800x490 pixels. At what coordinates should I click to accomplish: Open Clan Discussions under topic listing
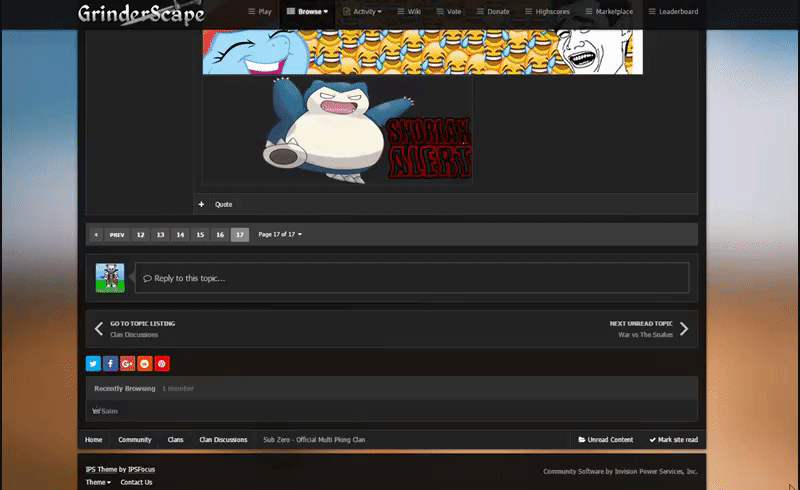point(134,335)
